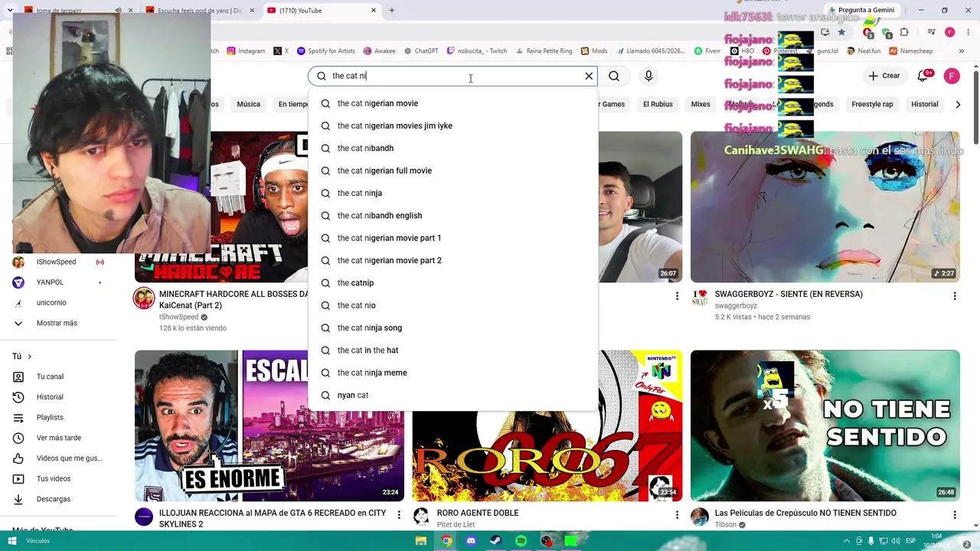The height and width of the screenshot is (551, 980).
Task: Filter by the El Rubius chip
Action: tap(658, 104)
